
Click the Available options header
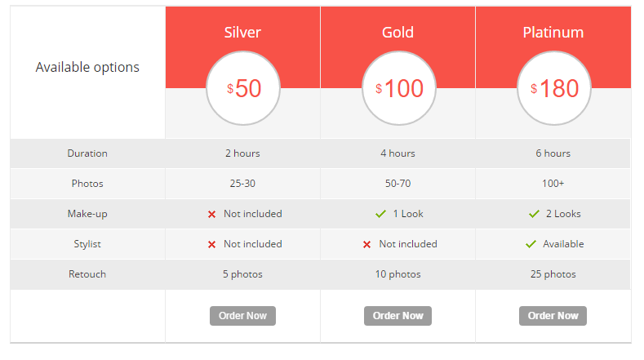click(87, 67)
